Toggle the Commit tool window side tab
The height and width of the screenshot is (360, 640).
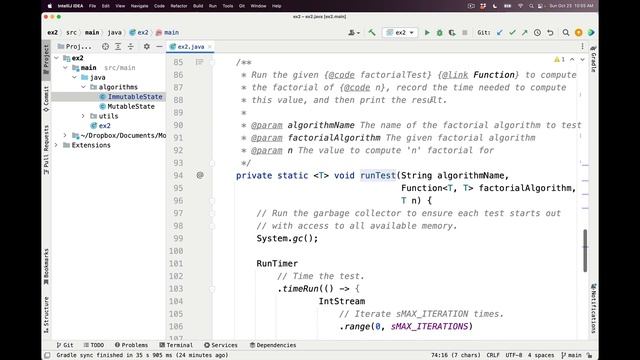46,98
